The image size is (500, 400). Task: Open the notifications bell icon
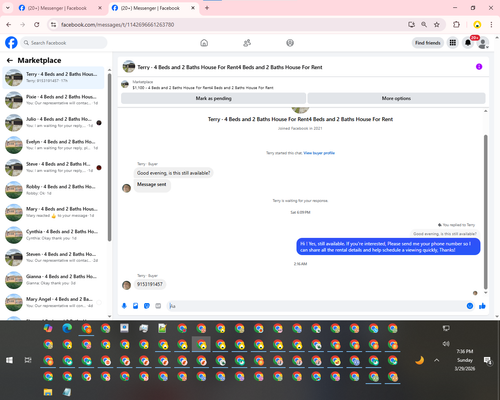(468, 43)
